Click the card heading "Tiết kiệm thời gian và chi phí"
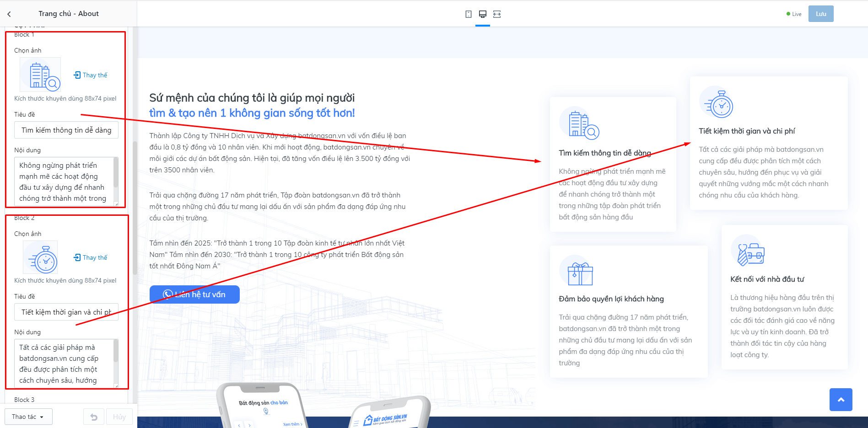Screen dimensions: 868x428 pyautogui.click(x=747, y=131)
